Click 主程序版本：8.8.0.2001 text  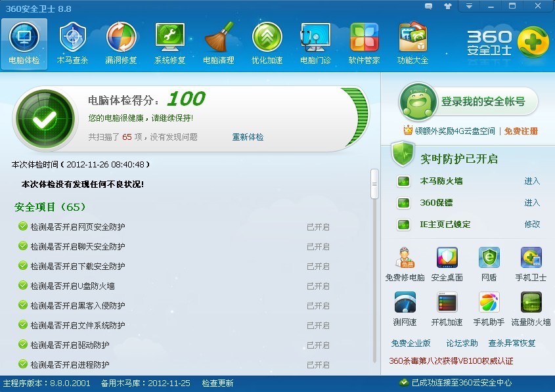(x=47, y=383)
